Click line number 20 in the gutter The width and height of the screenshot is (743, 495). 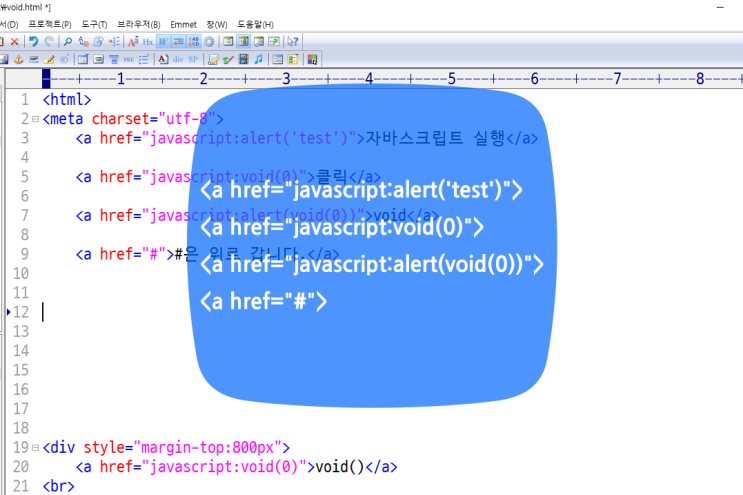(x=20, y=467)
